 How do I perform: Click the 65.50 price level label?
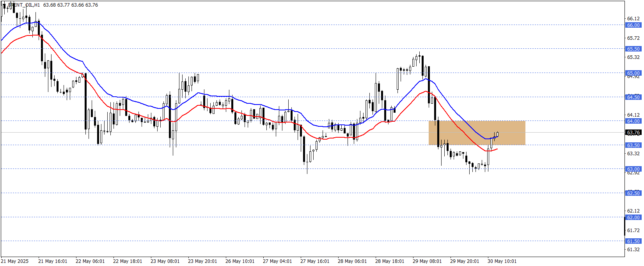pos(633,49)
